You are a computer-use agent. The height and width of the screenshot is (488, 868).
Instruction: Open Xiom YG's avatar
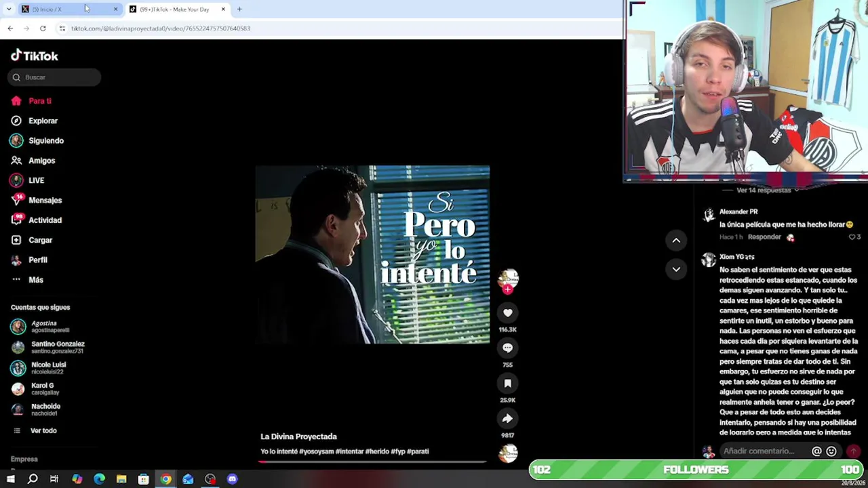[x=709, y=260]
